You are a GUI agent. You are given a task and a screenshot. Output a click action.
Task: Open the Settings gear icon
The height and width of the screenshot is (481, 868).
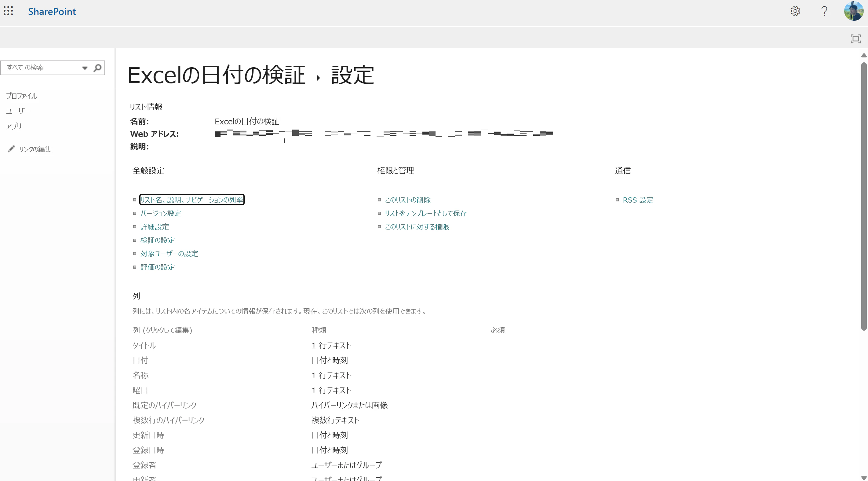tap(795, 11)
